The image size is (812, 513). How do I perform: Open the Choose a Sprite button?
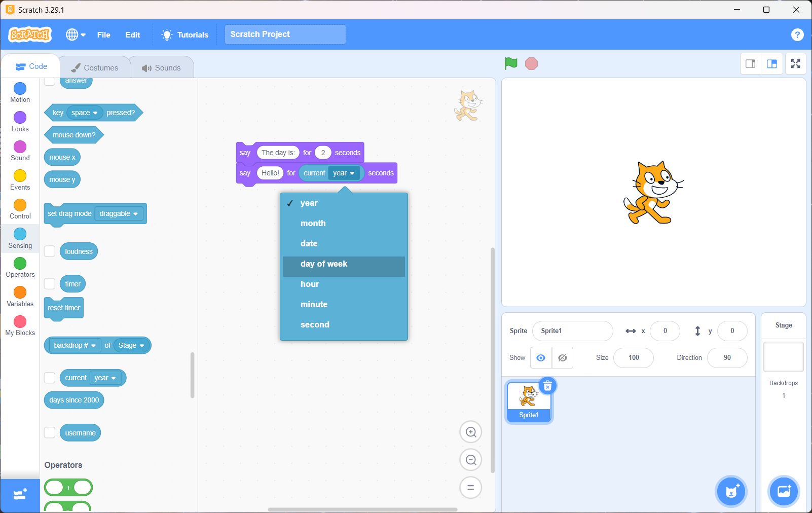[x=731, y=491]
